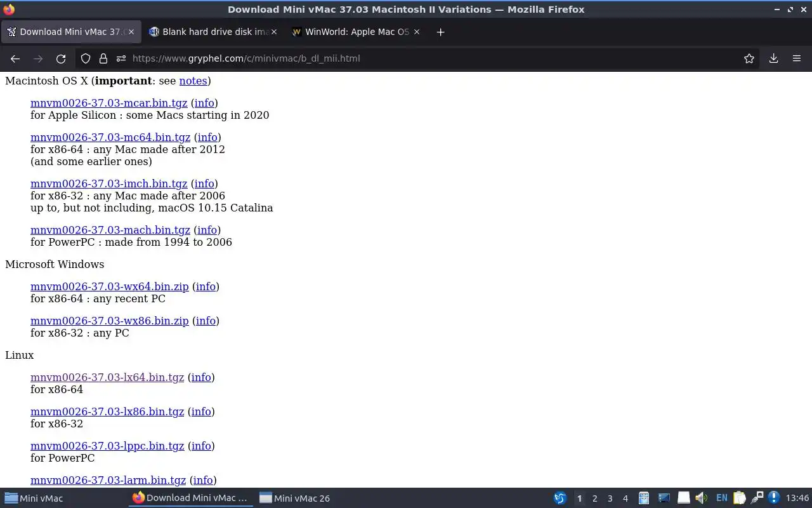Screen dimensions: 812x508
Task: Switch to Mini vMac 26 taskbar window
Action: (x=318, y=498)
